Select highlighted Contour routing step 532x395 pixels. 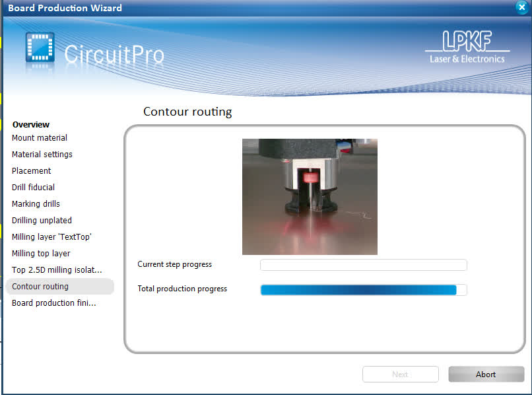point(59,286)
